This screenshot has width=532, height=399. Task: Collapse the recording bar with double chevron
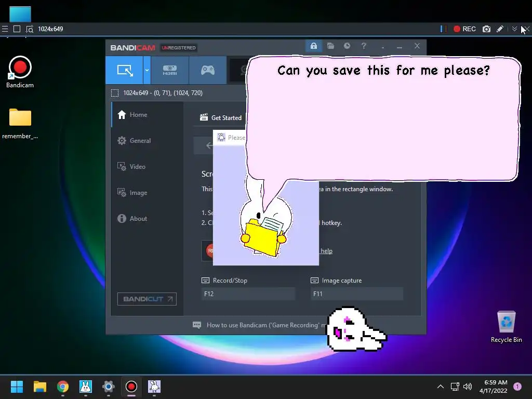[514, 29]
